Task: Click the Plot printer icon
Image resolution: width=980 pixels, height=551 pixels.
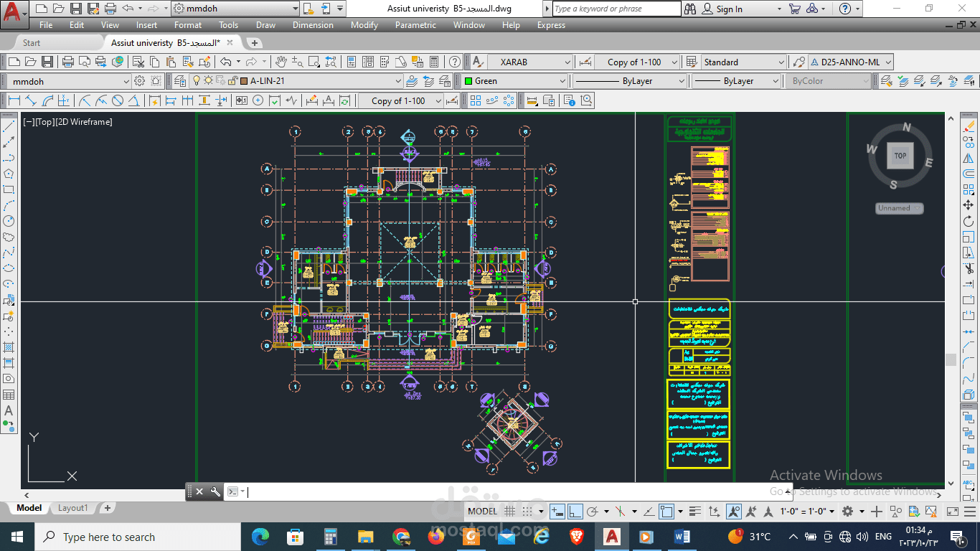Action: pos(68,62)
